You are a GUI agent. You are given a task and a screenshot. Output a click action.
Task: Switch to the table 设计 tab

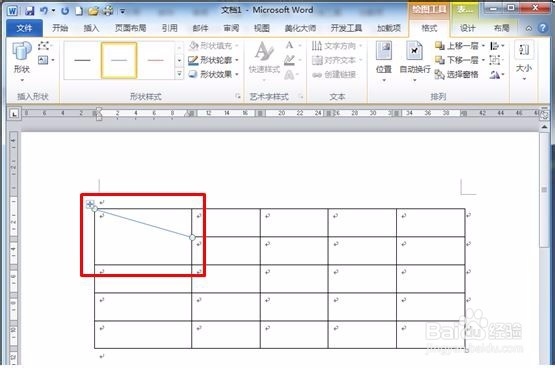[x=468, y=28]
